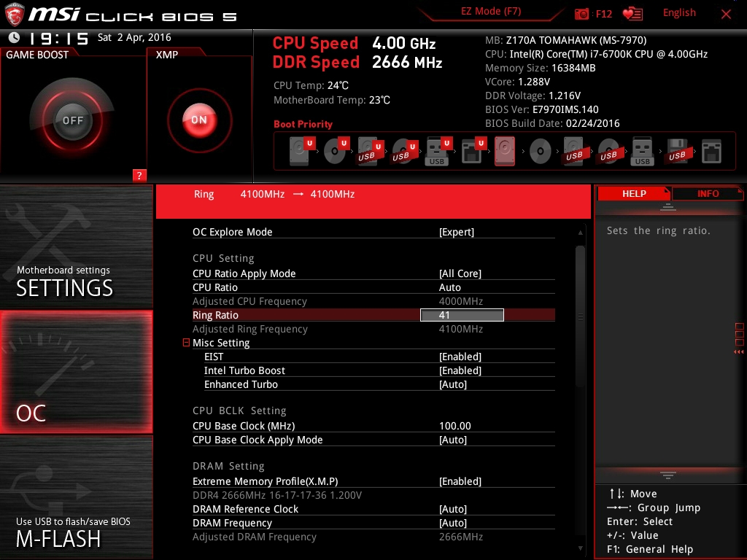Image resolution: width=747 pixels, height=560 pixels.
Task: Collapse the Misc Setting group
Action: [186, 343]
